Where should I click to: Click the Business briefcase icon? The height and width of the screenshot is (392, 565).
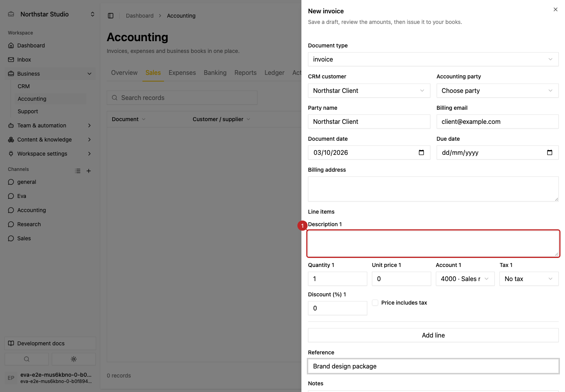(11, 74)
